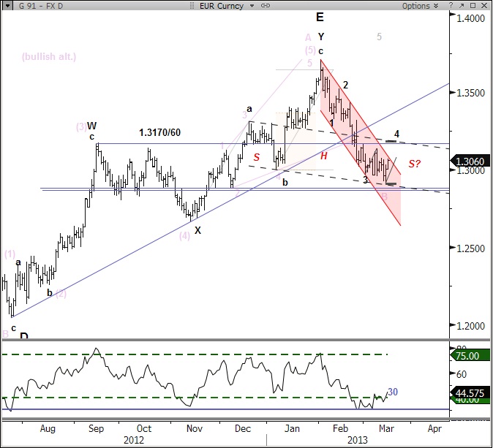Click the chain link icon in title bar
493x448 pixels.
point(266,6)
